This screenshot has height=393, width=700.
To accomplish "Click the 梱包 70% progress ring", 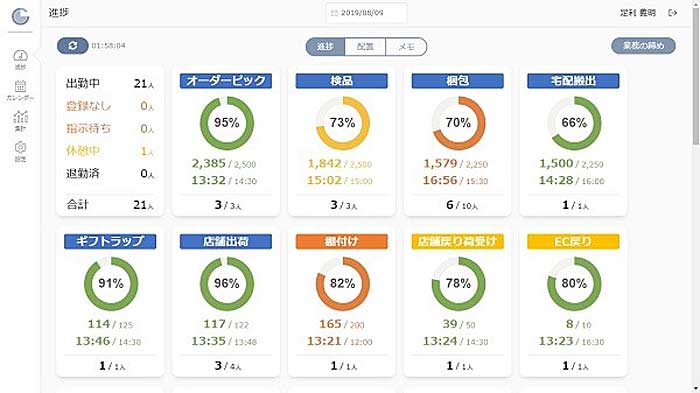I will pos(458,123).
